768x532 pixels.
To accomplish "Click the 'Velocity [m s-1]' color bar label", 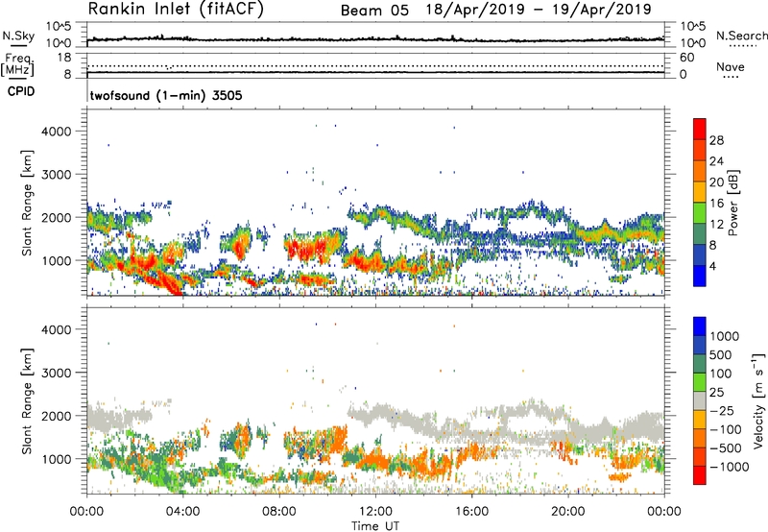I will click(758, 400).
